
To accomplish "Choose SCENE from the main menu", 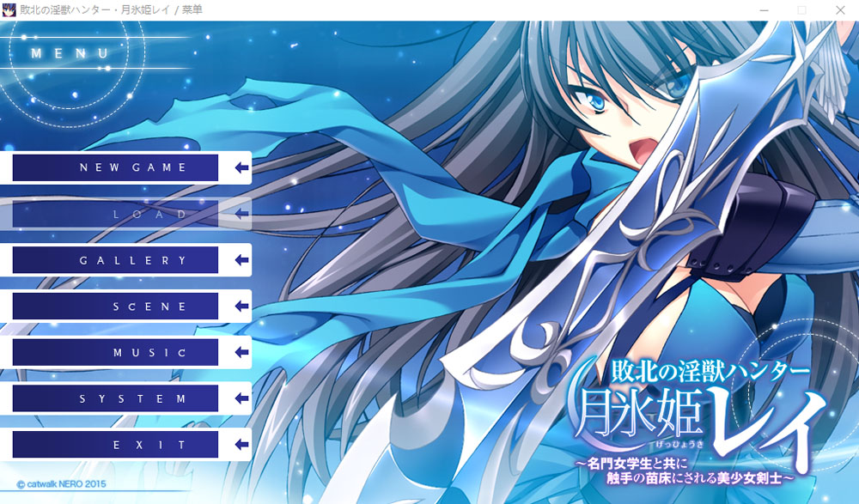I will (116, 307).
